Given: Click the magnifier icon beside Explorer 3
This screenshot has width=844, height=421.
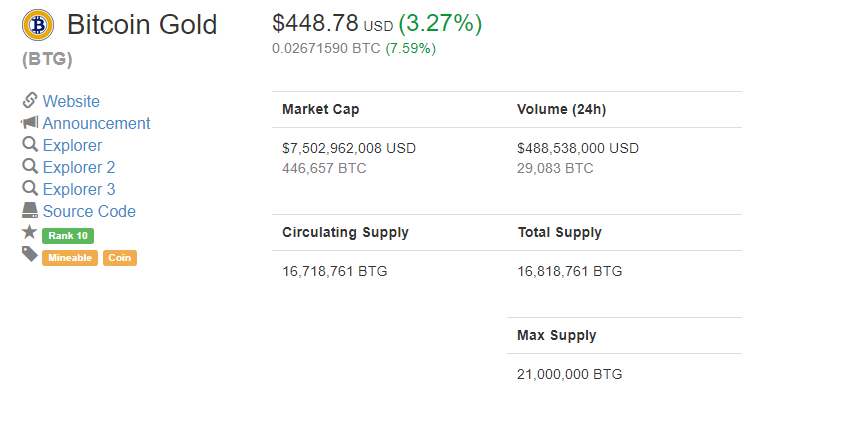Looking at the screenshot, I should coord(30,188).
